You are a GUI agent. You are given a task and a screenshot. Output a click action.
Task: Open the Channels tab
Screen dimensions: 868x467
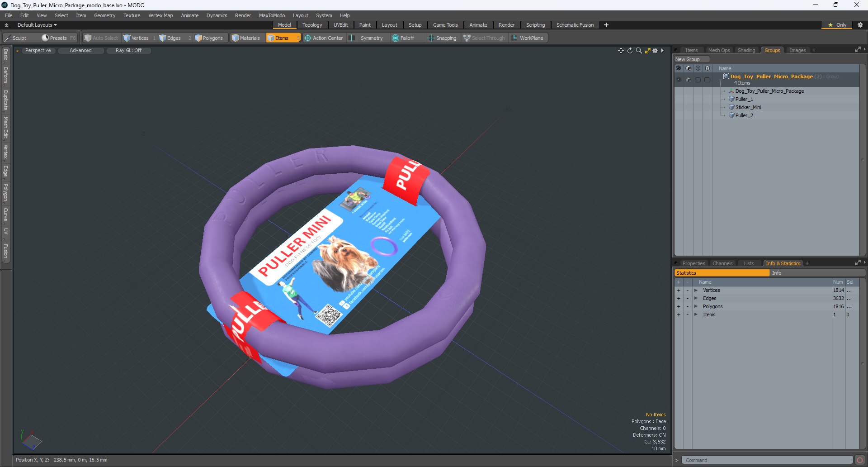click(722, 263)
